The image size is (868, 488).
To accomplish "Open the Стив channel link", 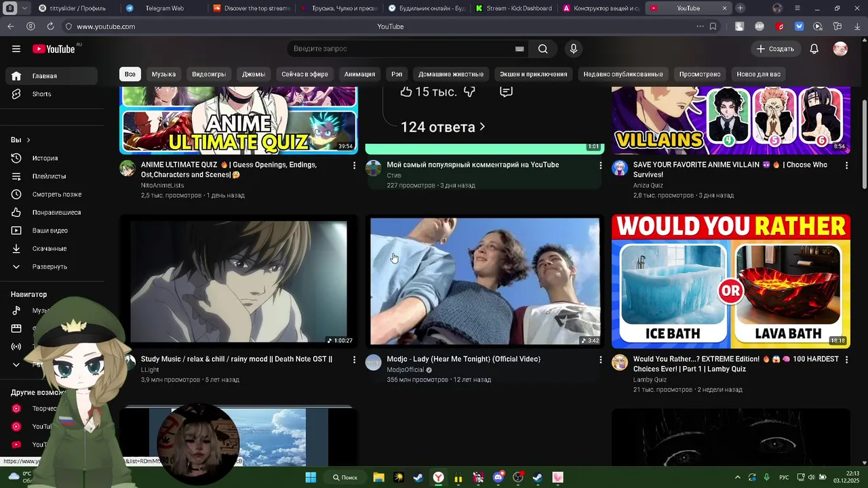I will tap(393, 176).
